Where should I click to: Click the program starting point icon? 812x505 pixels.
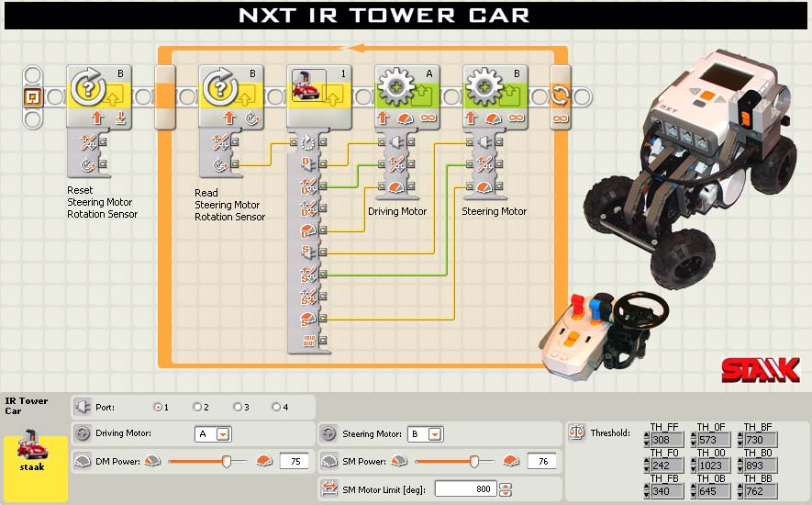click(33, 97)
